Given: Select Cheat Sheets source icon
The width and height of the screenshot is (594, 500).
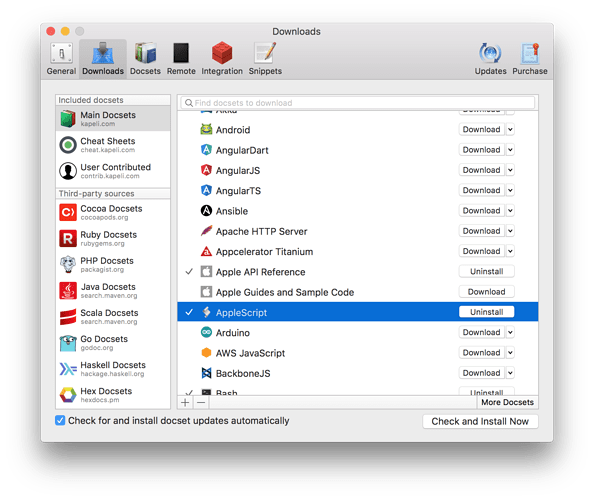Looking at the screenshot, I should (68, 145).
